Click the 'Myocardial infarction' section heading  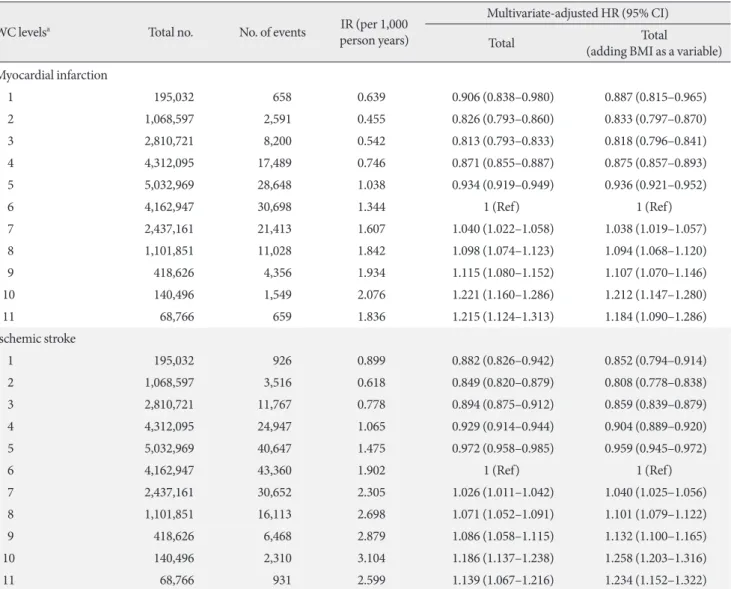coord(53,75)
